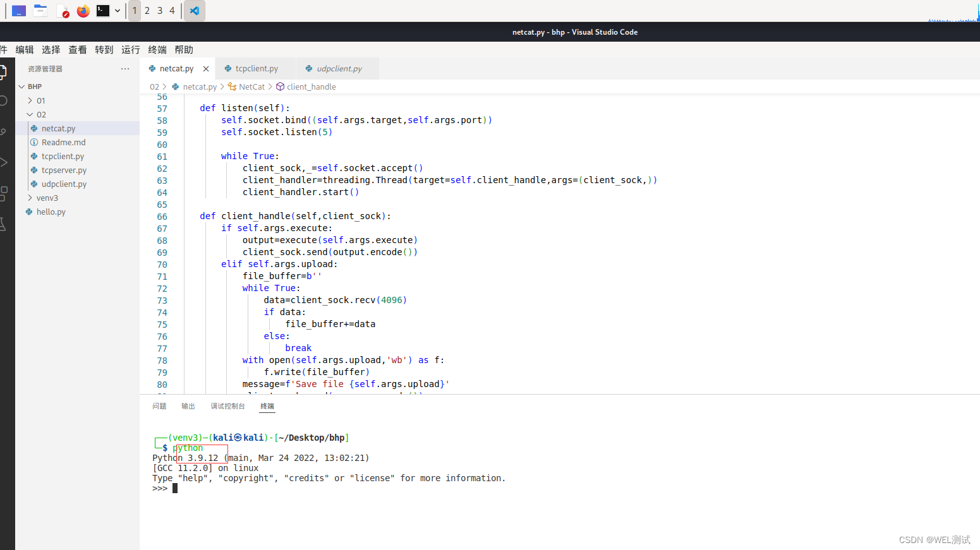This screenshot has height=550, width=980.
Task: Switch to workspace 4
Action: (172, 11)
